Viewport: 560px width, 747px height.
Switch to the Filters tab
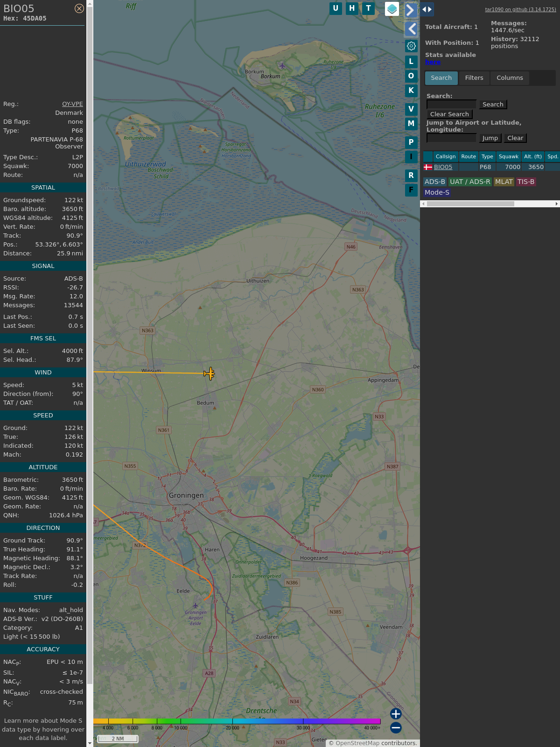point(474,78)
